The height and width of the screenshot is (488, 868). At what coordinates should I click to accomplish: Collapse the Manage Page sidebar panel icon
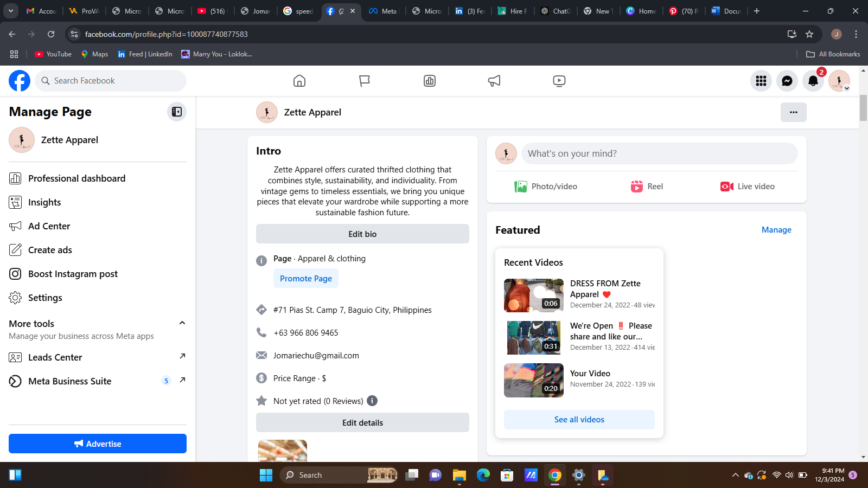click(x=177, y=112)
